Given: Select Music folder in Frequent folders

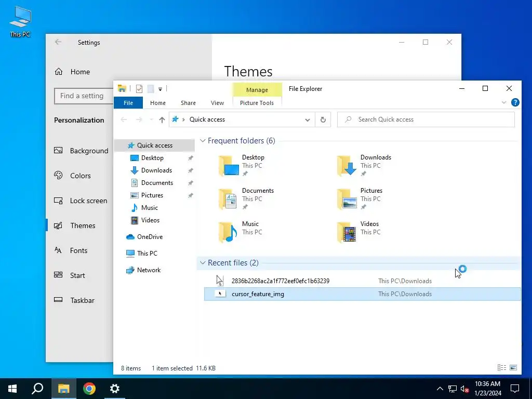Looking at the screenshot, I should 240,232.
